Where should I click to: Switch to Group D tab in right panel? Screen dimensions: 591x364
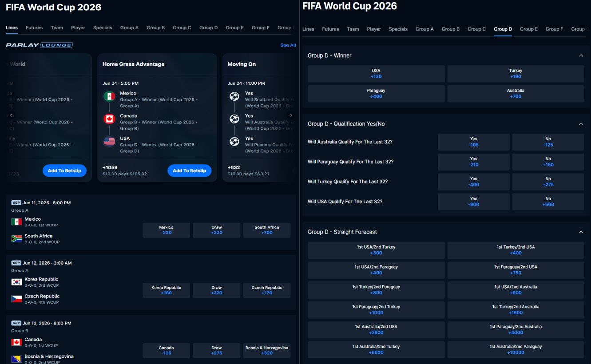pos(503,29)
